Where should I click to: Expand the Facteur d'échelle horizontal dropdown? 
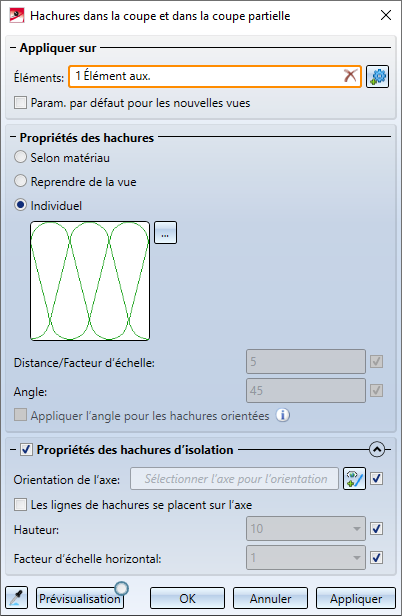point(306,557)
